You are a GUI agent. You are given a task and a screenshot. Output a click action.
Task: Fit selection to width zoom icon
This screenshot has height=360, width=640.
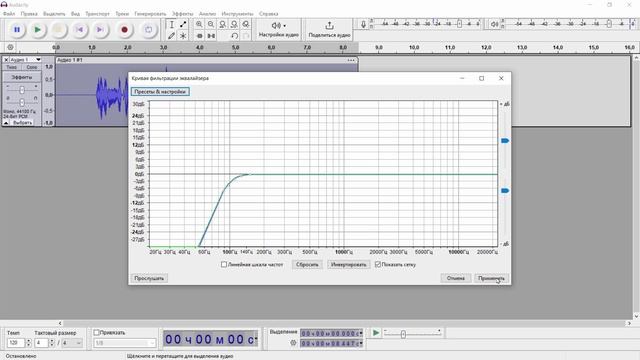tap(222, 24)
